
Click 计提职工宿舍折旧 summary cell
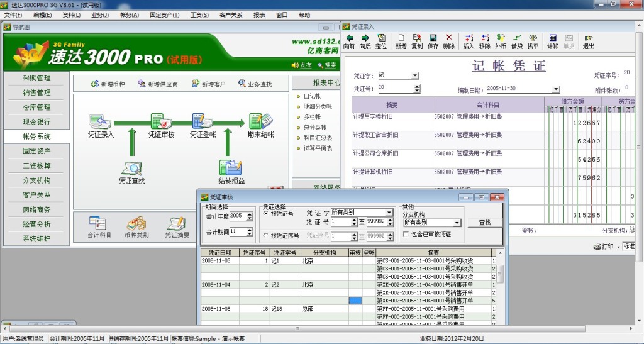(x=392, y=140)
